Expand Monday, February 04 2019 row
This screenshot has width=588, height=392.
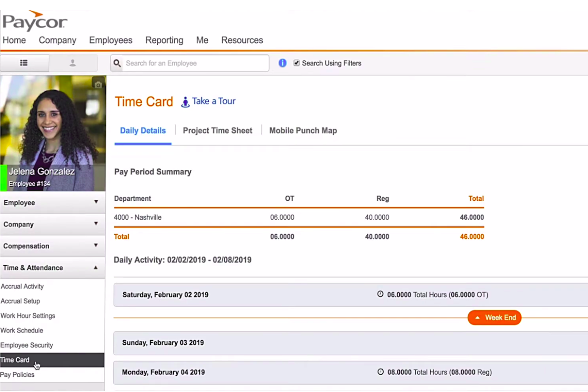tap(351, 372)
